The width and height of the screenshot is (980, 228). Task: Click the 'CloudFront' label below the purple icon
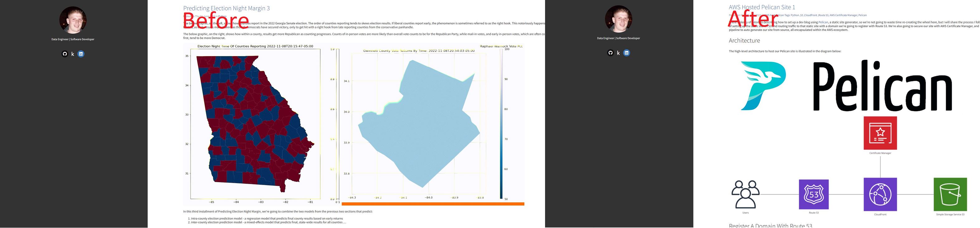pos(880,214)
